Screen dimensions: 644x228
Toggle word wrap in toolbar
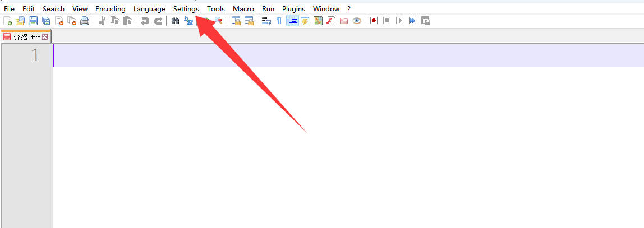[x=266, y=21]
